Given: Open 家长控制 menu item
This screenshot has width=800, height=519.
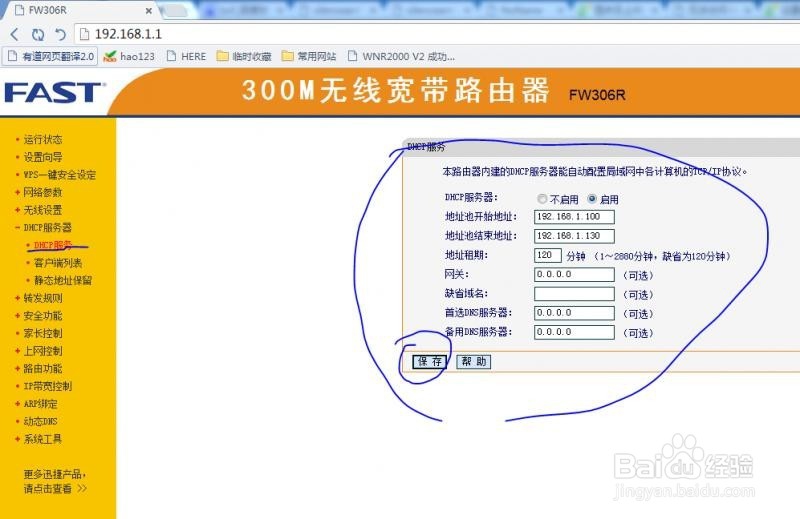Looking at the screenshot, I should pyautogui.click(x=42, y=333).
